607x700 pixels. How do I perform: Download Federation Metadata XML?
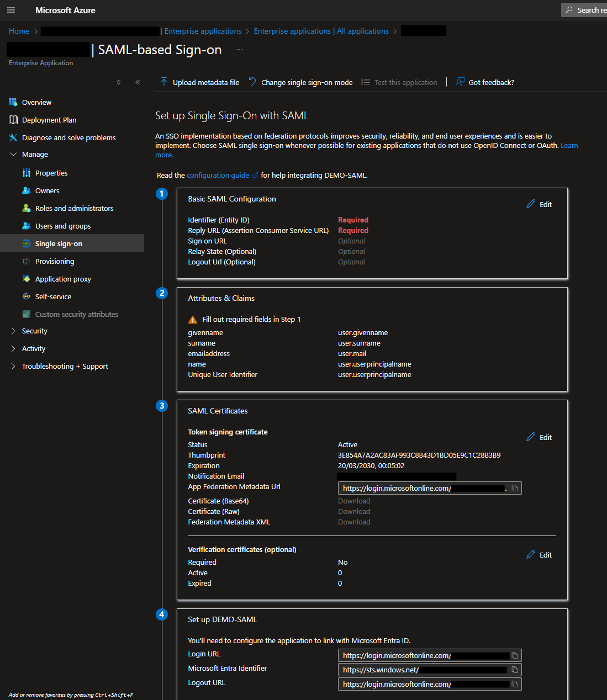[x=354, y=522]
